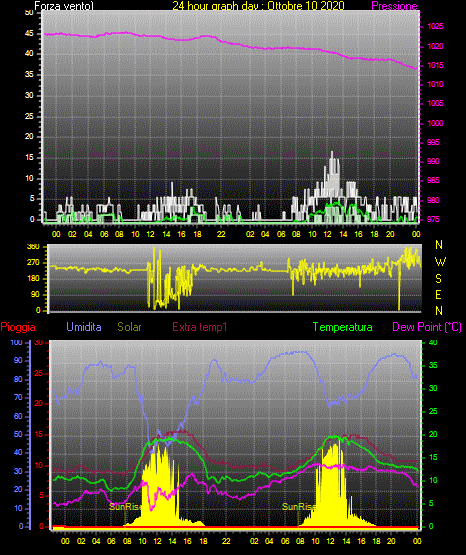Click the '24 hour graph day : Ottobre 10 2020' heading
466x555 pixels.
[258, 6]
